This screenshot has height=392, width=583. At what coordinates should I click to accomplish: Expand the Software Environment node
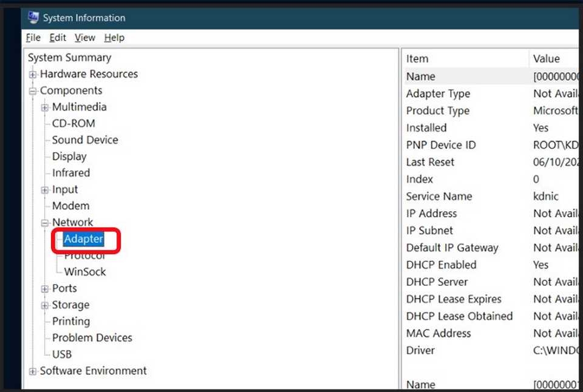[x=33, y=371]
